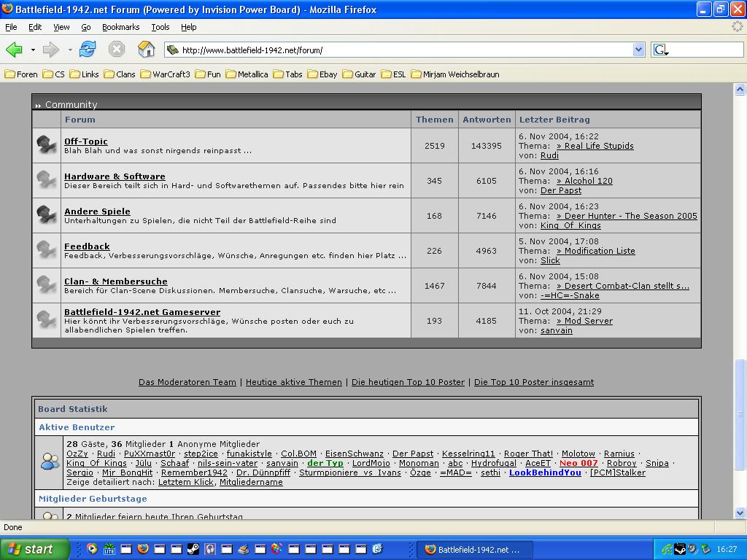Click the Hardware & Software status icon
The width and height of the screenshot is (747, 560).
[x=46, y=180]
